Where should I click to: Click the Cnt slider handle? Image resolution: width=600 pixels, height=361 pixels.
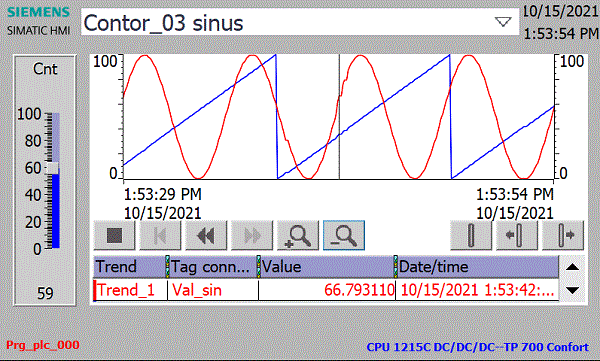(x=53, y=168)
